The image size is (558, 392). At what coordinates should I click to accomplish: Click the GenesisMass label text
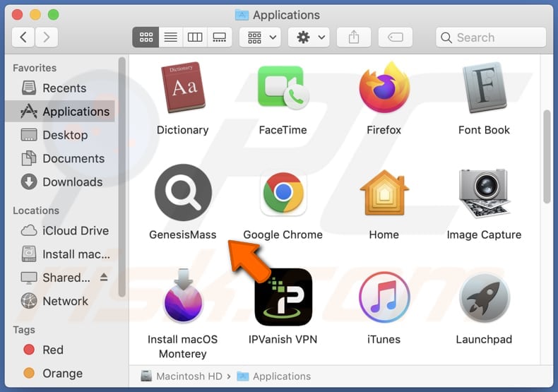pyautogui.click(x=182, y=234)
